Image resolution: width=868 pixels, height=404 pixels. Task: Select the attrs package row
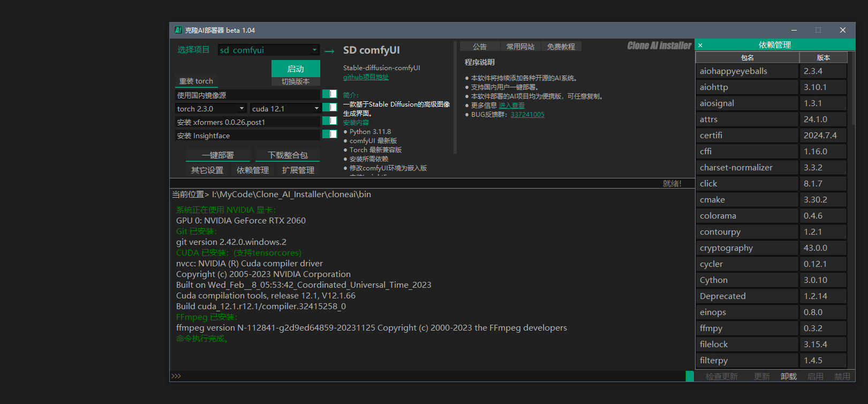point(772,119)
